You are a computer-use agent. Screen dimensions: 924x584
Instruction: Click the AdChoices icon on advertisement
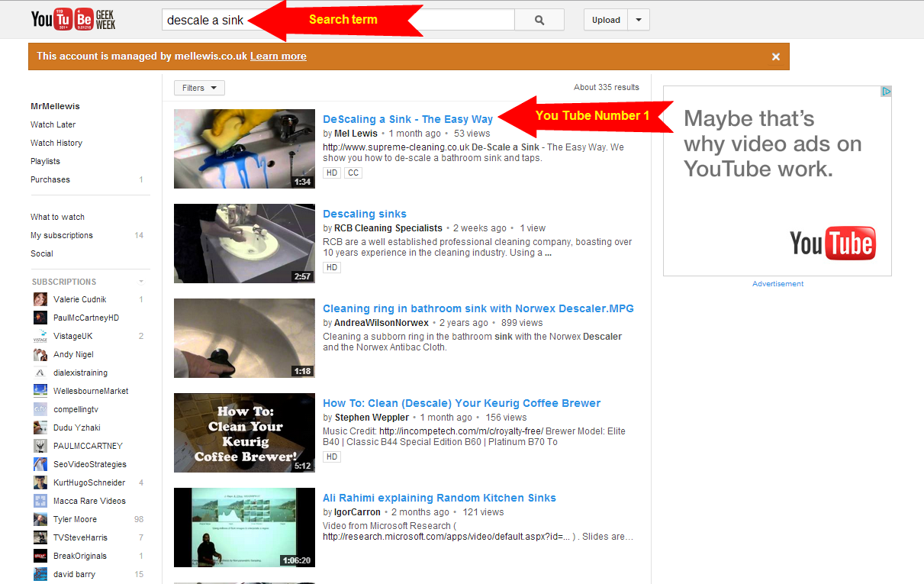pos(886,92)
